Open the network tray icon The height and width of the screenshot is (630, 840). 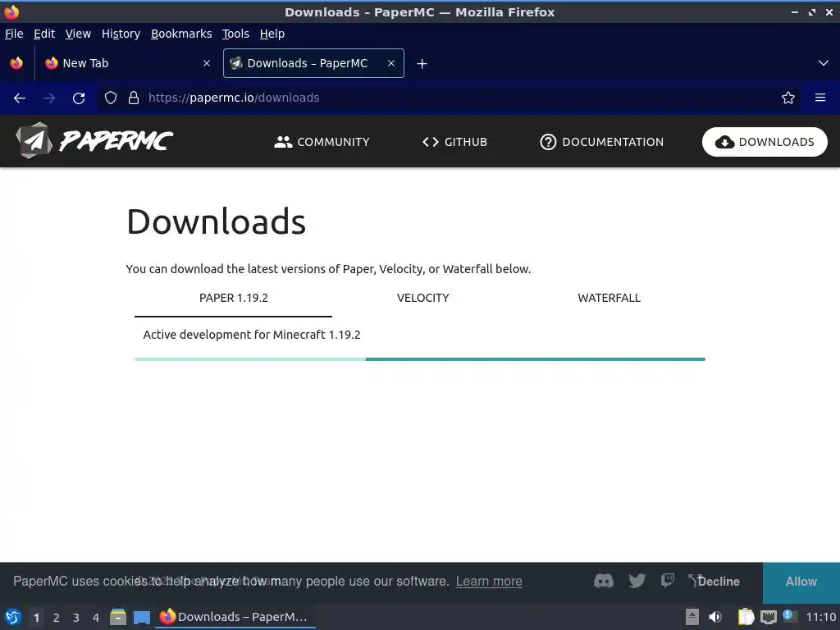point(768,618)
